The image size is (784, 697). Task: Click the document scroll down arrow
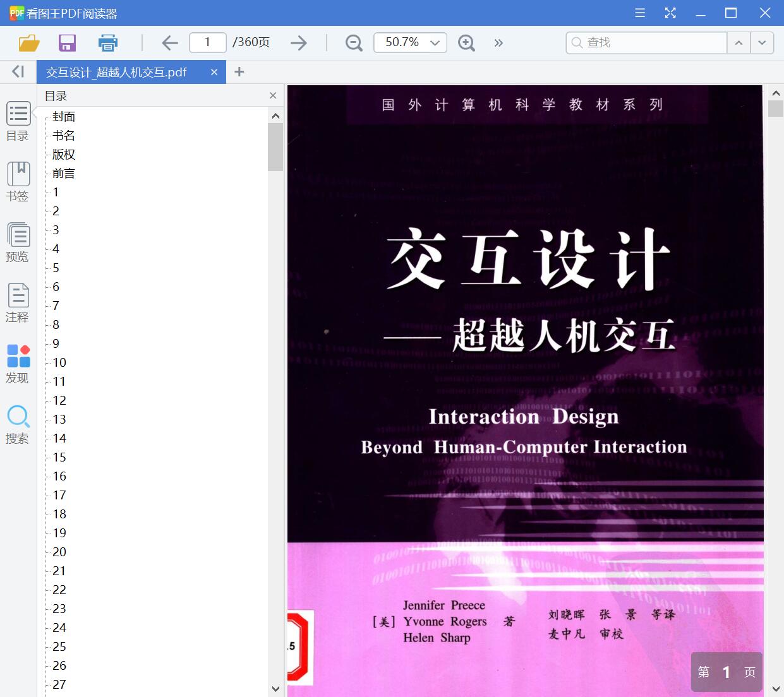776,689
